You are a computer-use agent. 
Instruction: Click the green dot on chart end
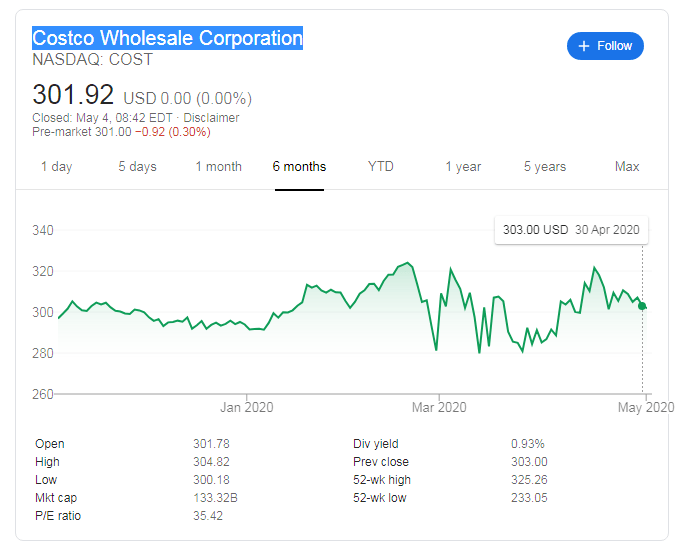[x=642, y=306]
